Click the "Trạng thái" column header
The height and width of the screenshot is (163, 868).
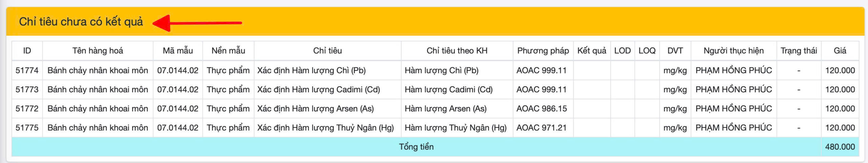pyautogui.click(x=798, y=51)
